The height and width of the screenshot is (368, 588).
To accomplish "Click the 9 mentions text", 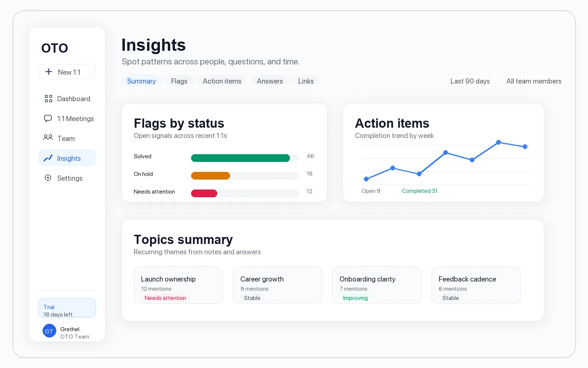I will [x=254, y=289].
